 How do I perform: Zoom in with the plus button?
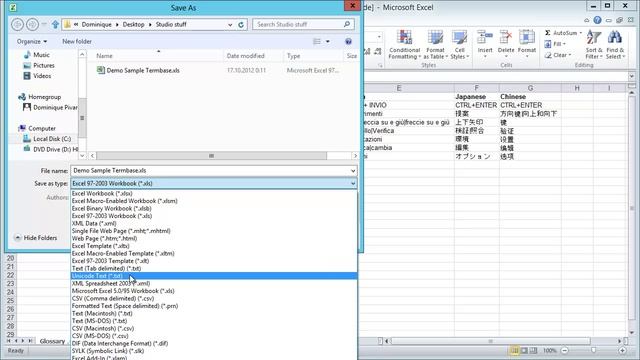pyautogui.click(x=622, y=351)
